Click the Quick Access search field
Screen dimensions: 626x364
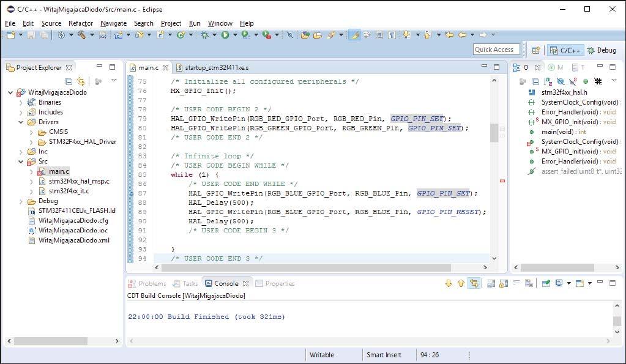pos(496,50)
